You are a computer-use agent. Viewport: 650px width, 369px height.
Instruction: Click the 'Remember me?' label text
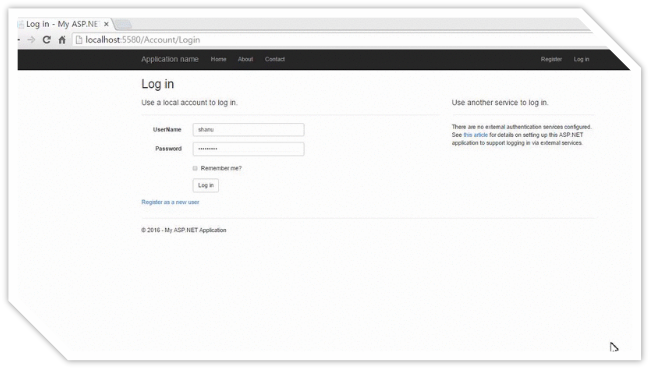pyautogui.click(x=221, y=168)
